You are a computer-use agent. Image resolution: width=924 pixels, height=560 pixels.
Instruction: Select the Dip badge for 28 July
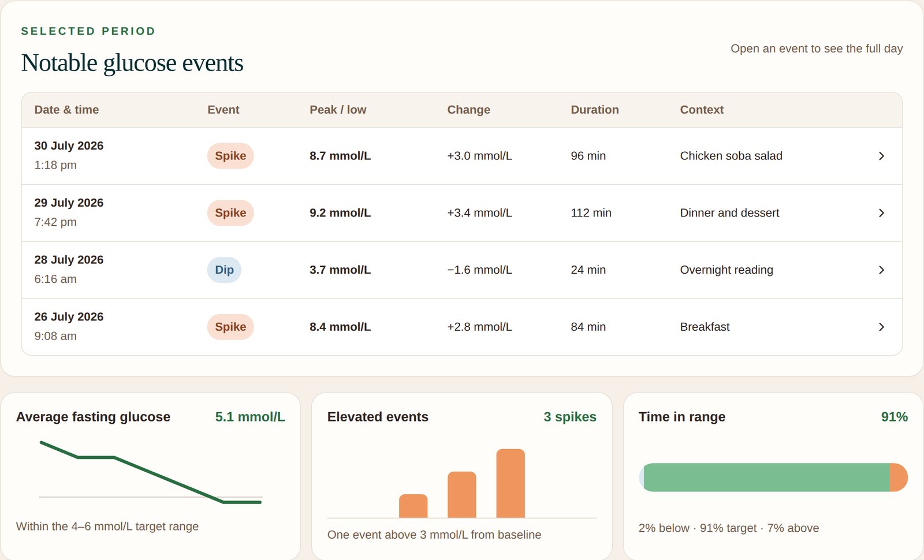click(224, 270)
